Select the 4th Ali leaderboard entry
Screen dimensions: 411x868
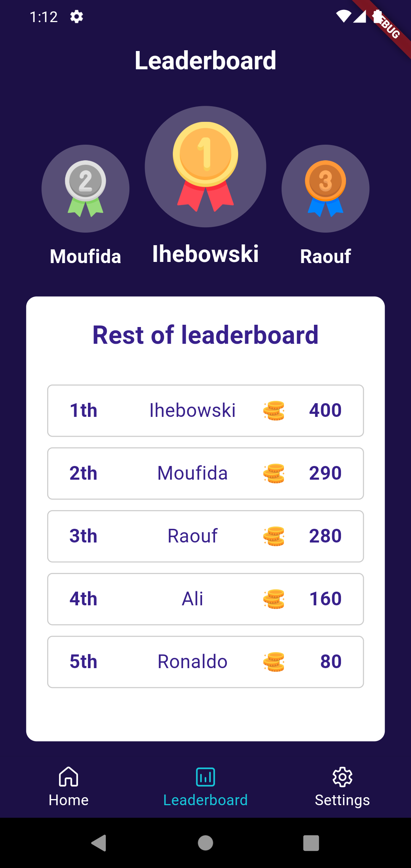(x=205, y=598)
